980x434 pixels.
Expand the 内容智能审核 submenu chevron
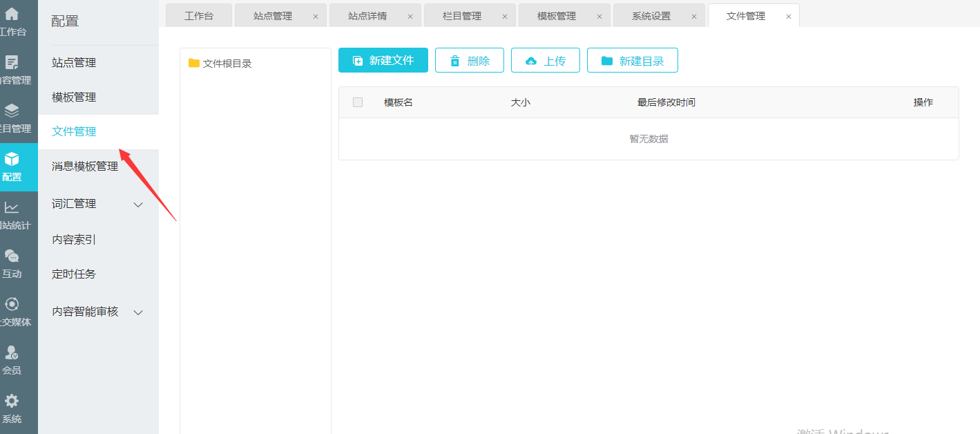(x=138, y=312)
